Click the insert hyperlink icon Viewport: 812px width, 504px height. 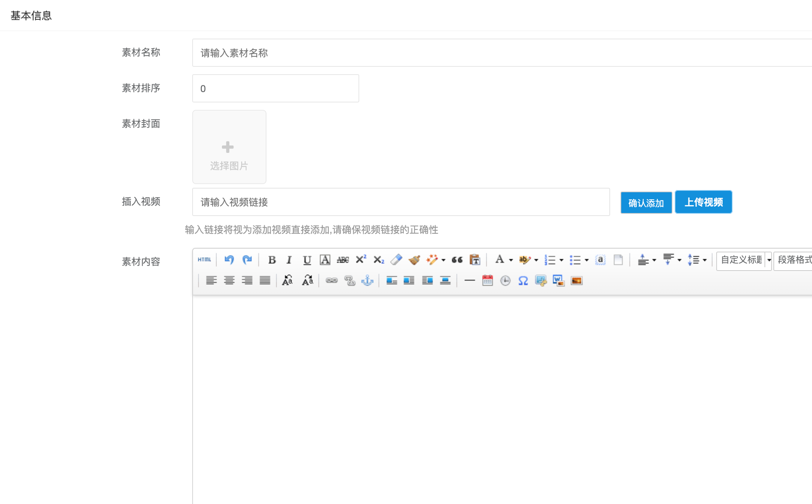(331, 281)
